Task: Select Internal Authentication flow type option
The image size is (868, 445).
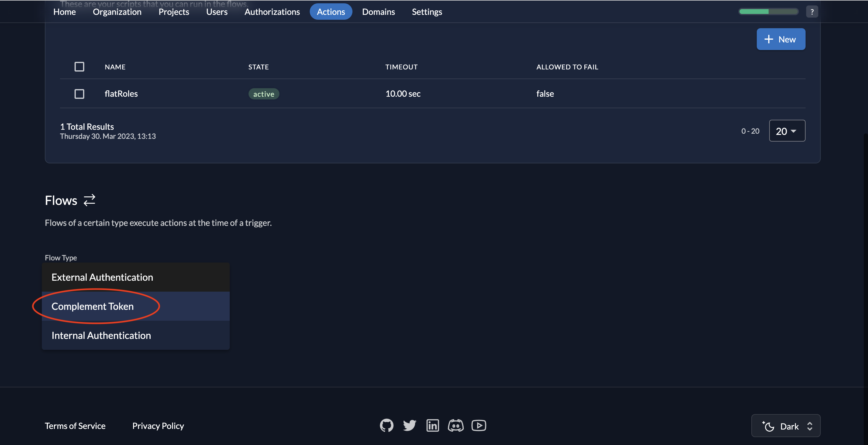Action: (x=135, y=335)
